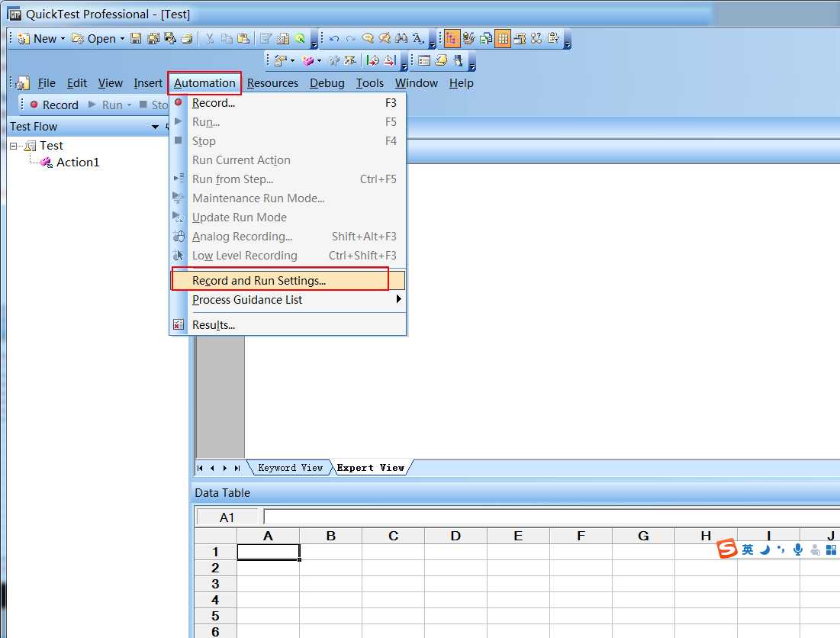Open the Insert Action dropdown arrow

click(319, 60)
